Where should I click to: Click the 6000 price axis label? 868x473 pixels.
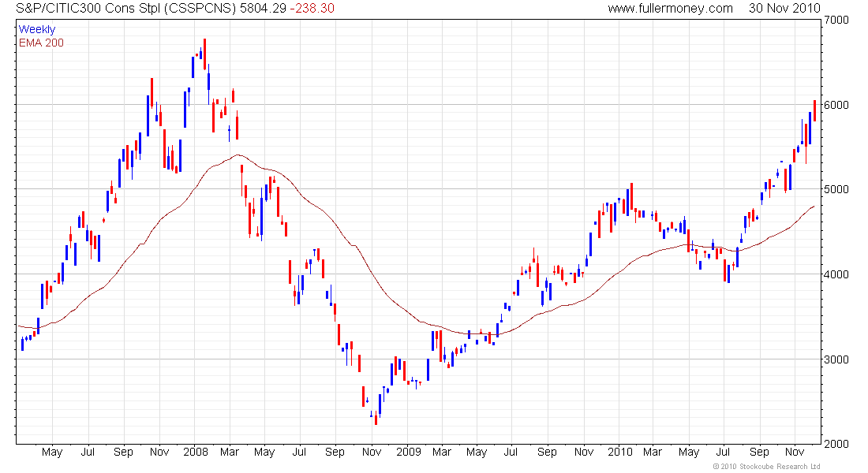(836, 105)
